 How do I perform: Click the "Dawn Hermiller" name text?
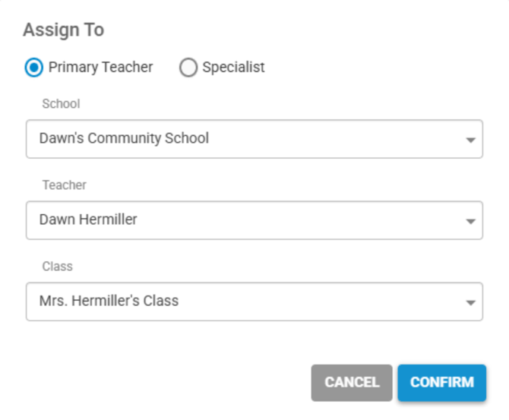pos(88,220)
